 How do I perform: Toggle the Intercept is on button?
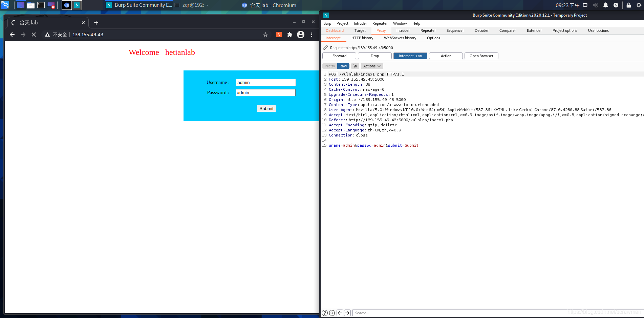410,56
